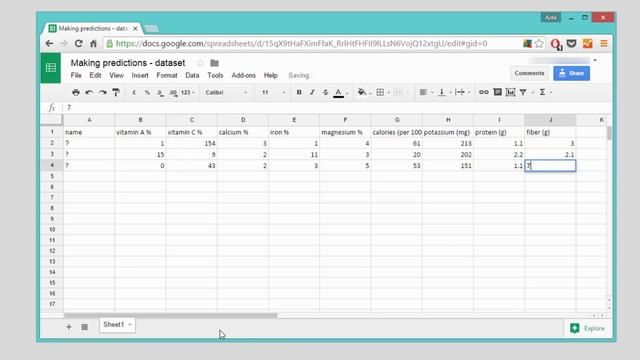
Task: Open the Data menu
Action: tap(192, 76)
